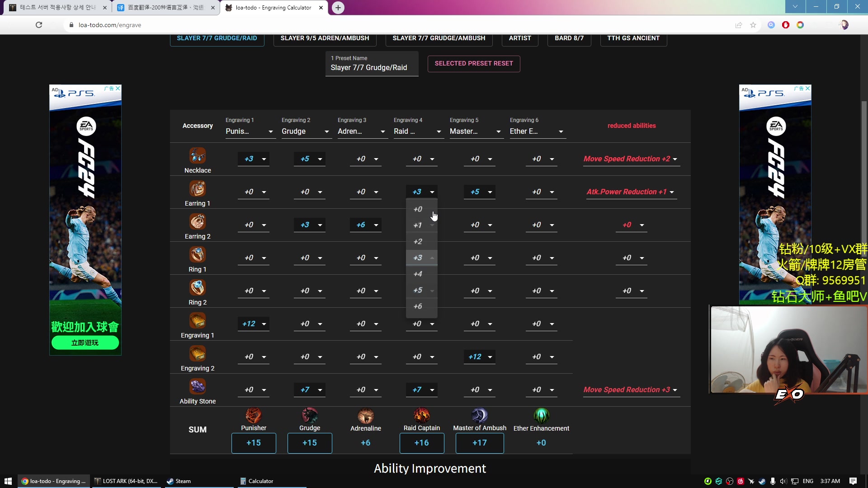Click the Ring 1 accessory icon
Screen dimensions: 868x488
tap(198, 255)
